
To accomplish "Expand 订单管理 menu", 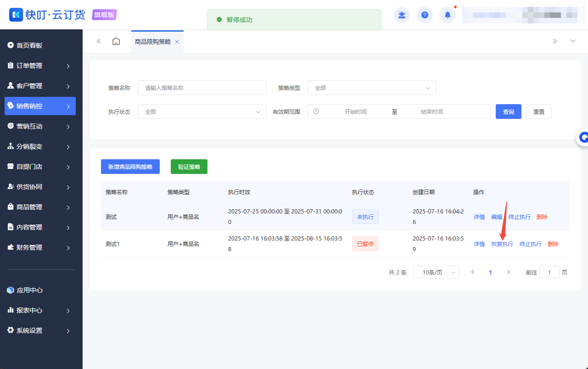I will [40, 66].
